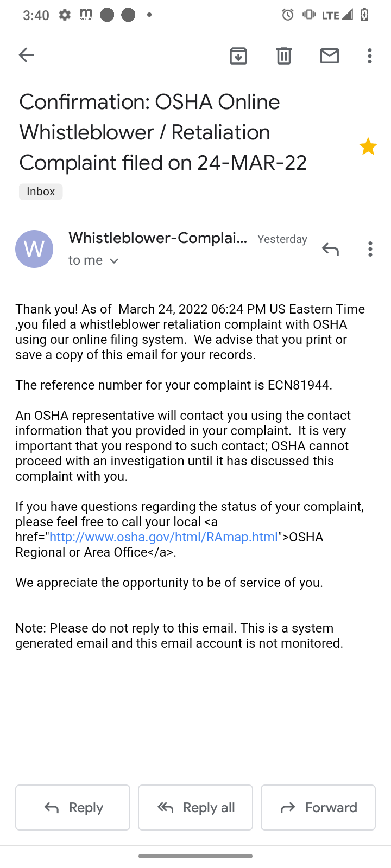Archive this email
Screen dimensions: 391x868
tap(238, 55)
